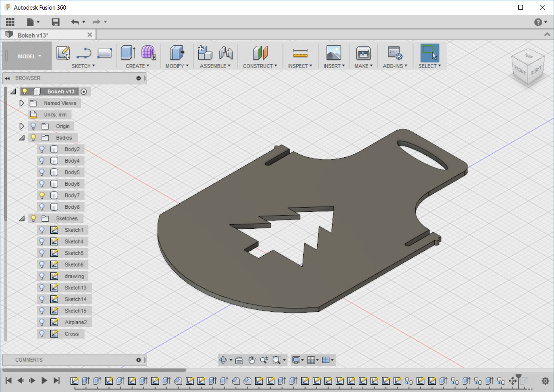Open the INSPECT menu
Viewport: 554px width, 392px height.
click(x=300, y=66)
